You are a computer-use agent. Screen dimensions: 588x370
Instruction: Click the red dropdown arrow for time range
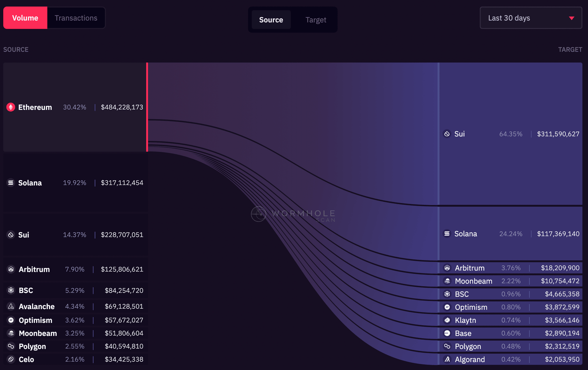click(572, 18)
